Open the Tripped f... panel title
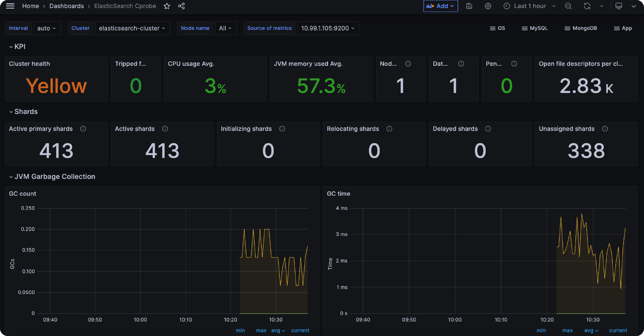The height and width of the screenshot is (336, 644). [130, 64]
